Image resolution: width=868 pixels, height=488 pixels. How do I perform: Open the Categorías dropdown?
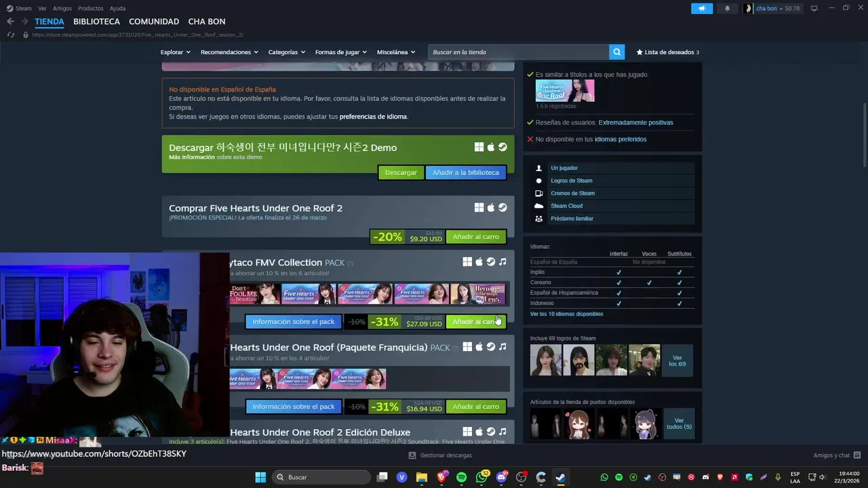pos(287,52)
